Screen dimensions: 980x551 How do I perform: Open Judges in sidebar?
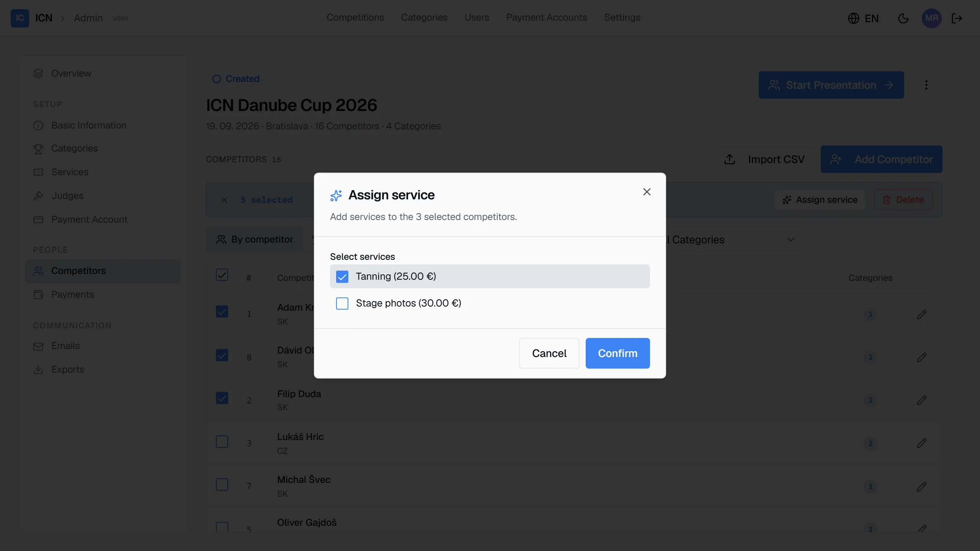103,196
